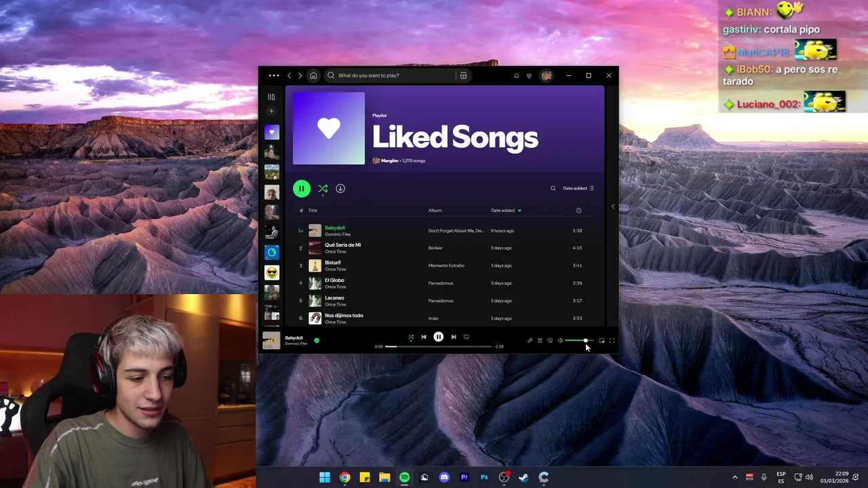Open Windows Start menu

tap(325, 477)
